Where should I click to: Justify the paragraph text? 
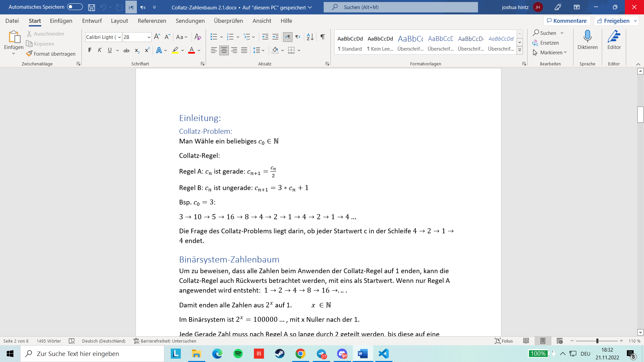tap(244, 50)
